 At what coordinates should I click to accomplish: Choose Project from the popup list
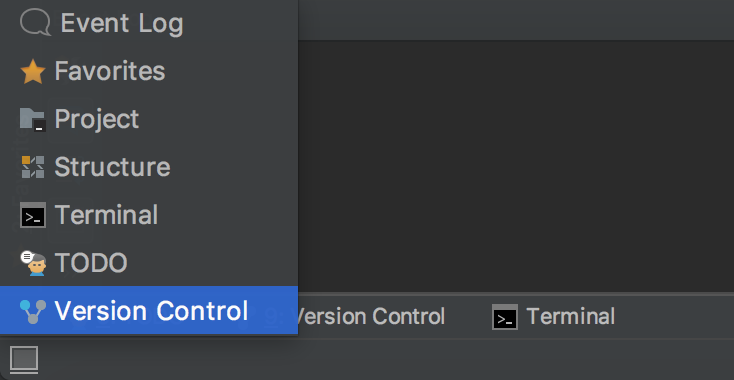click(x=149, y=119)
